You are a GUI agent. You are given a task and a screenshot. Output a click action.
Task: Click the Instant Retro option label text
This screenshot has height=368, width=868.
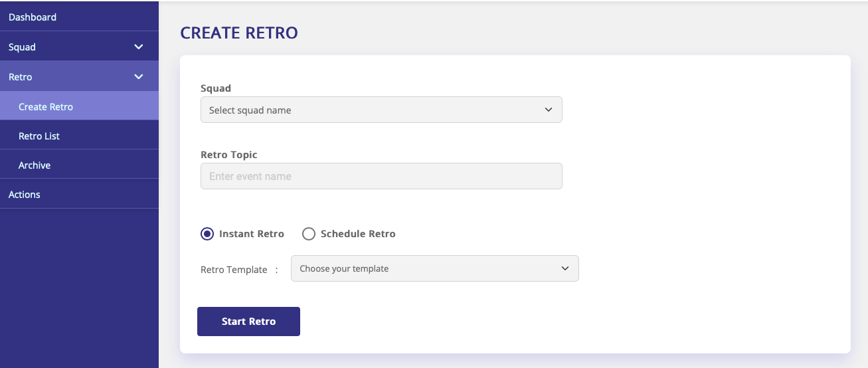point(252,234)
